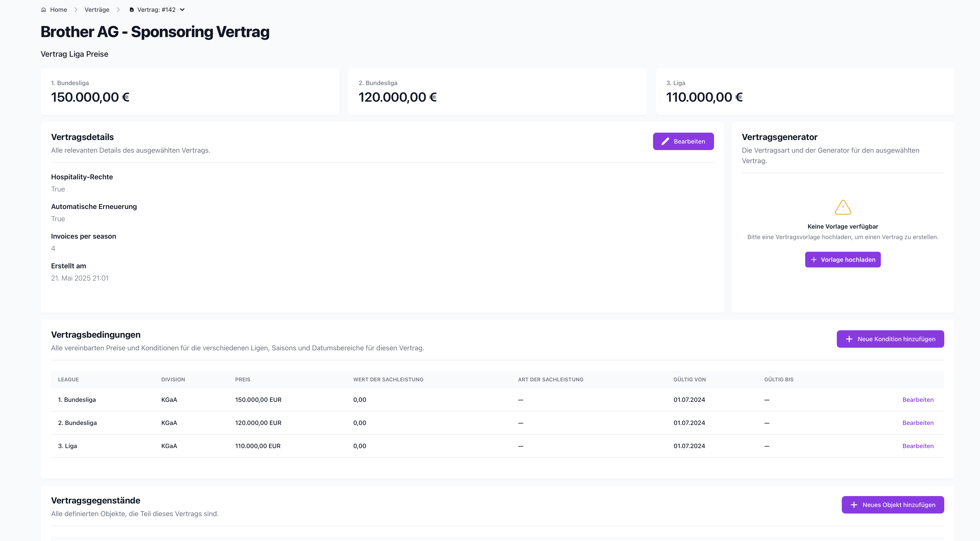Go to Home via breadcrumb text
980x541 pixels.
coord(59,10)
